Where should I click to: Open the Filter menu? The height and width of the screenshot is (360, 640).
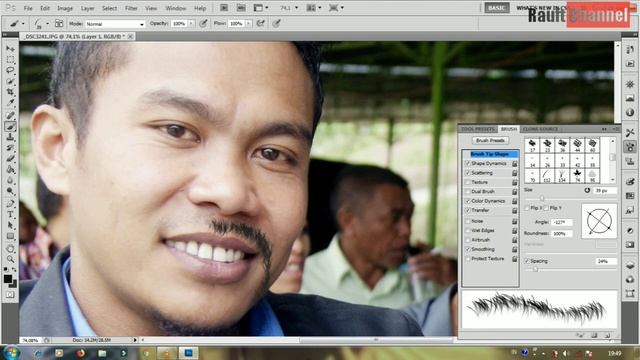point(131,8)
